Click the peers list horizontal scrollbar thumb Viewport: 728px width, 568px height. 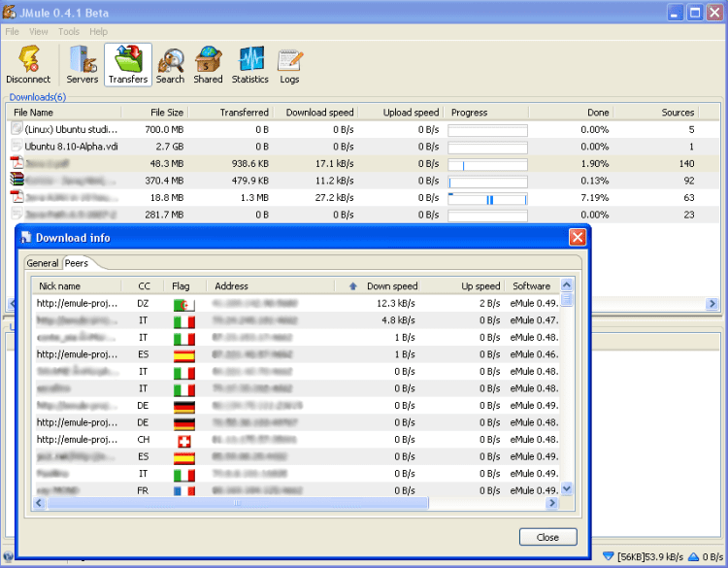pos(237,503)
